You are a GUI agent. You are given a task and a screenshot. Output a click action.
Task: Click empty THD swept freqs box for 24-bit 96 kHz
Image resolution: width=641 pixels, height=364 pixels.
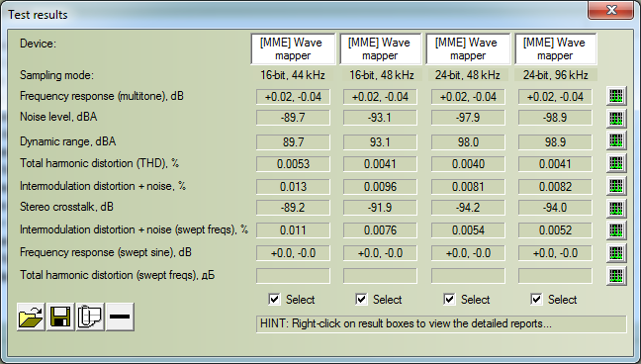[555, 276]
